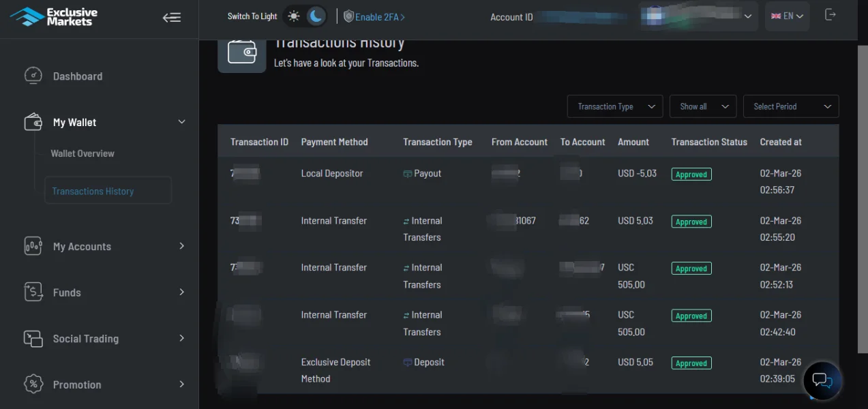Viewport: 868px width, 409px height.
Task: Click the Enable 2FA link
Action: tap(374, 16)
